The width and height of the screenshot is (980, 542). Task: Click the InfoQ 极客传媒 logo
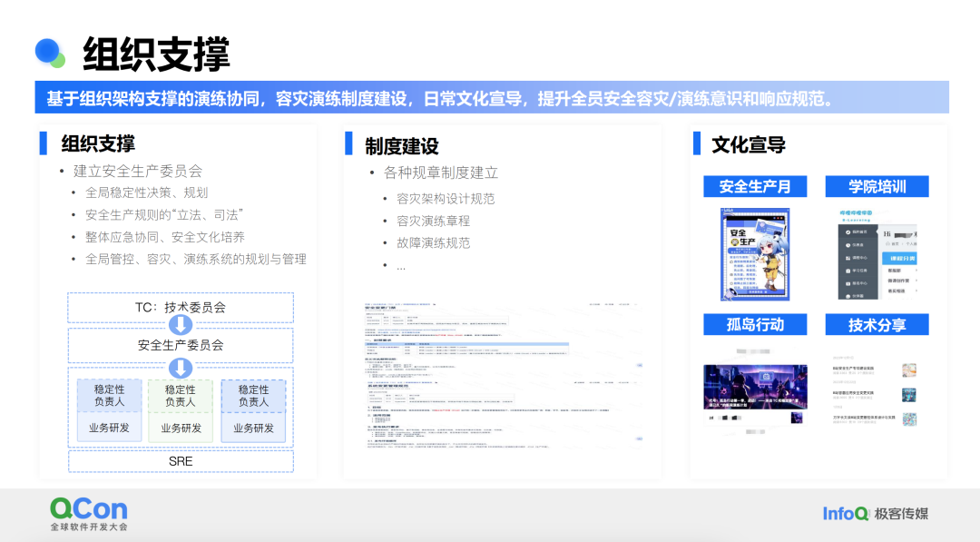coord(875,514)
